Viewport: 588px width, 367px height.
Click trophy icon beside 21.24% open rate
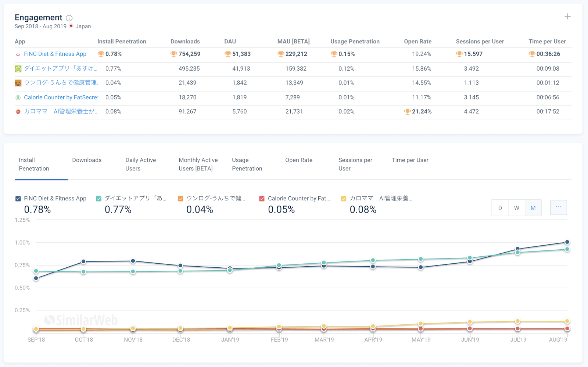tap(407, 111)
